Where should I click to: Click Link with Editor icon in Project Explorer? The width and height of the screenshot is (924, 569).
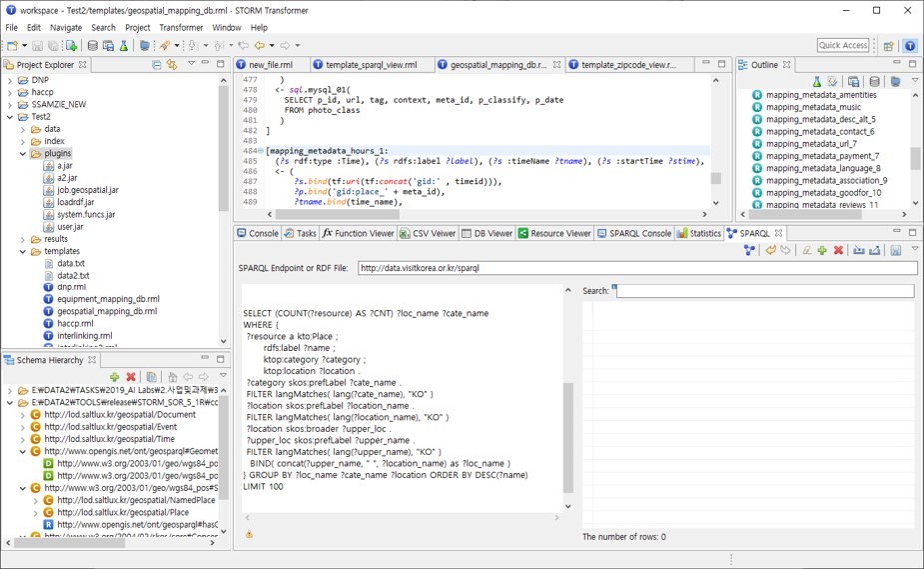coord(172,64)
